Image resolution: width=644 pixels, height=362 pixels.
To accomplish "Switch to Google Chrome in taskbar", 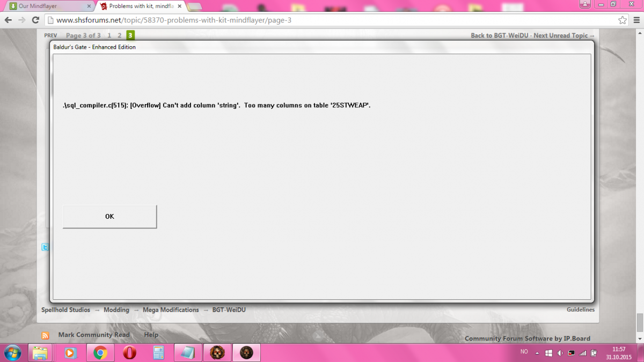I will point(100,353).
